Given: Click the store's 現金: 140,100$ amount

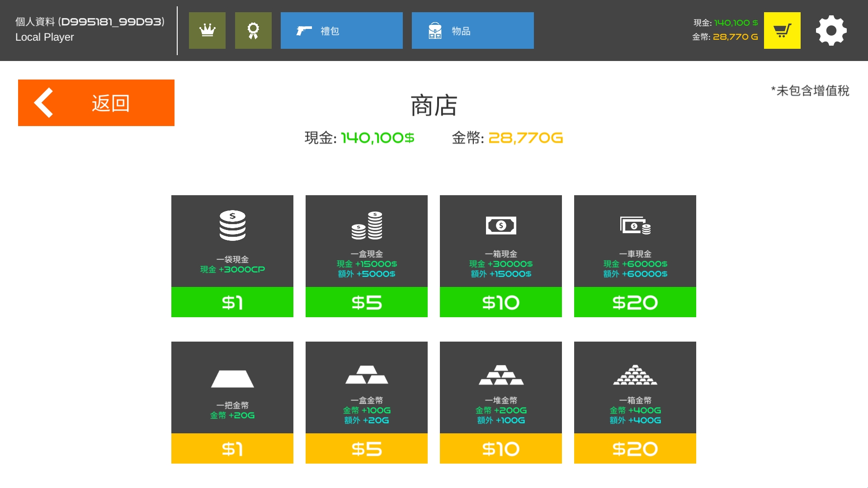Looking at the screenshot, I should click(359, 137).
